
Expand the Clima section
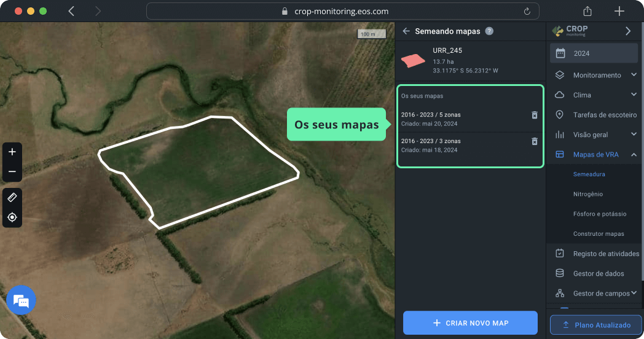tap(634, 95)
